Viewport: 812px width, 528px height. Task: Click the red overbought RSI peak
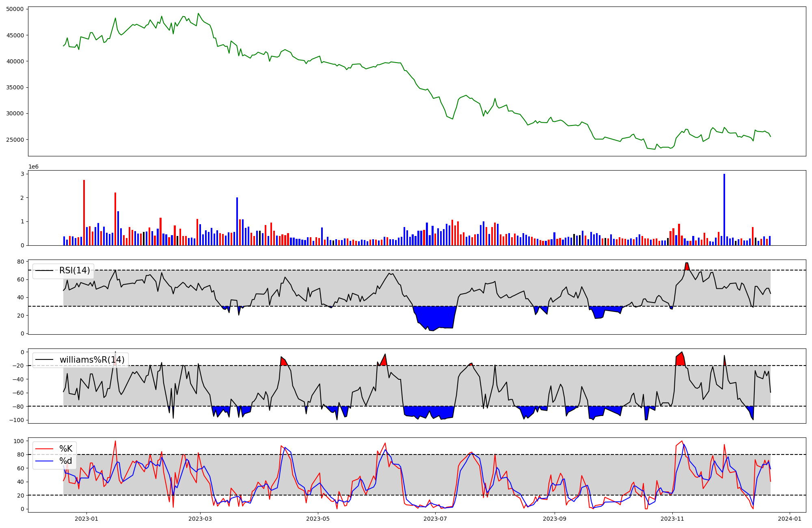pos(687,266)
